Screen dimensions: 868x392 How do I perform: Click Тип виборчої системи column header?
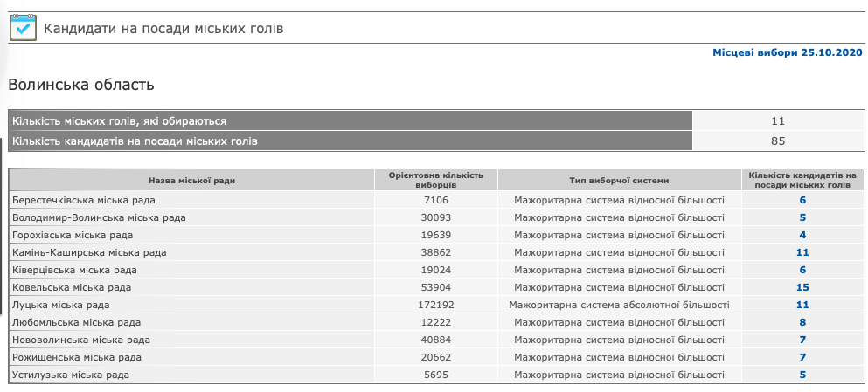point(619,181)
